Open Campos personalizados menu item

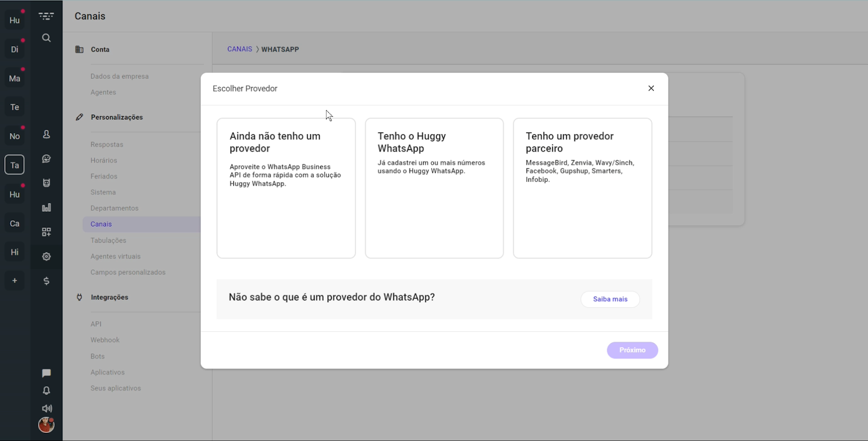(x=128, y=272)
